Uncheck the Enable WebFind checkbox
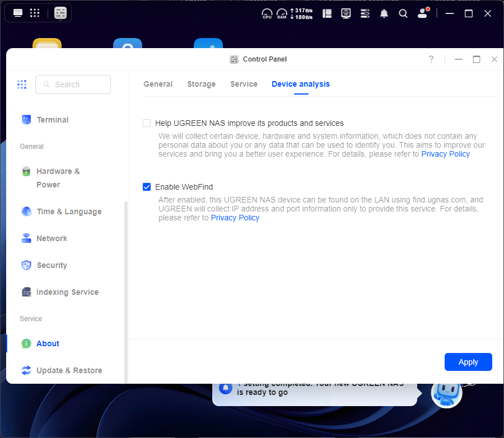 pyautogui.click(x=147, y=187)
